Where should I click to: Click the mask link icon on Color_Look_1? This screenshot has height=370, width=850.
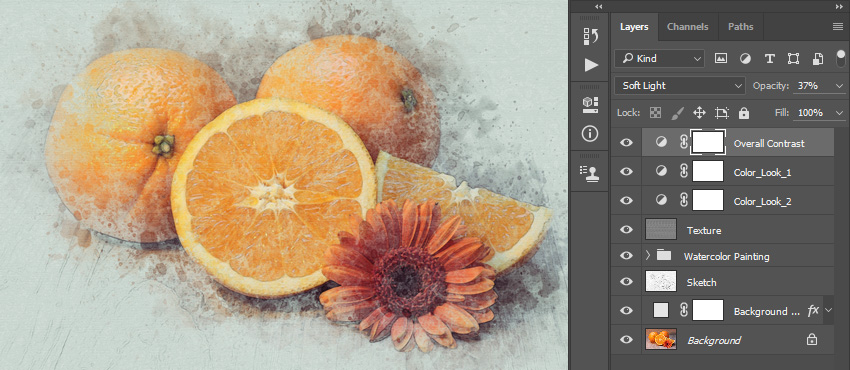(x=684, y=171)
